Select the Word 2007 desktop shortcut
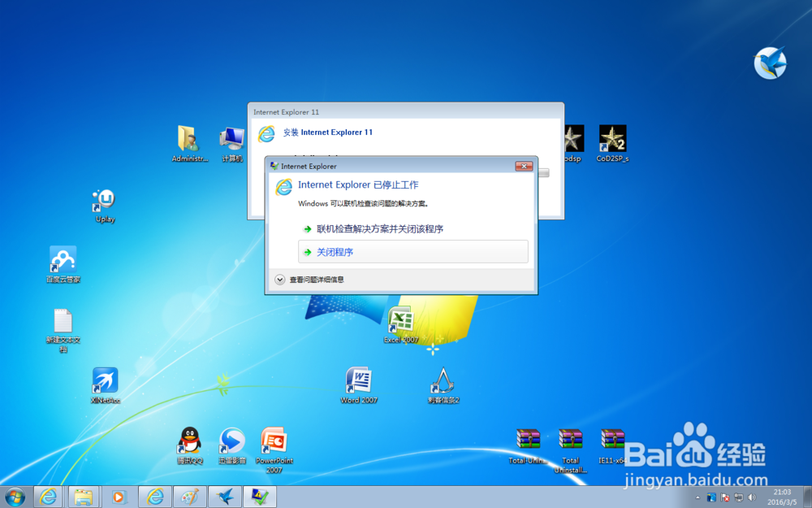This screenshot has width=812, height=508. pyautogui.click(x=358, y=385)
